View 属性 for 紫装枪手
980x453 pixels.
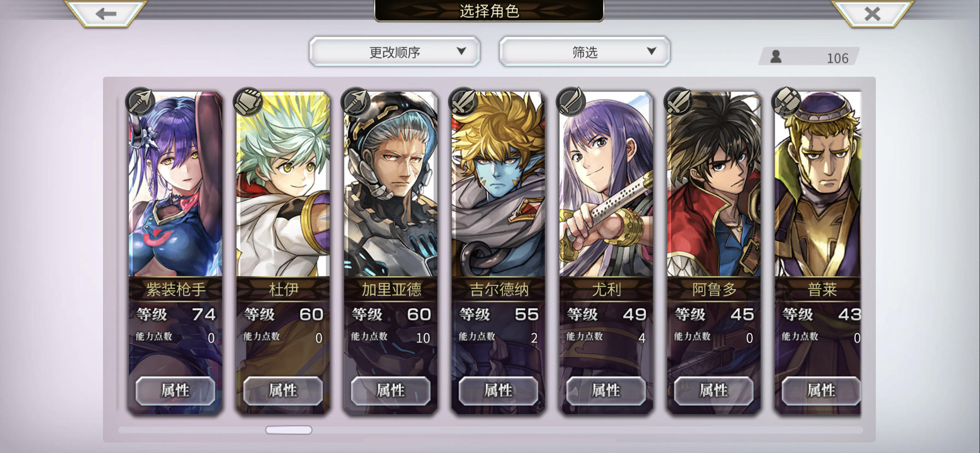click(175, 390)
